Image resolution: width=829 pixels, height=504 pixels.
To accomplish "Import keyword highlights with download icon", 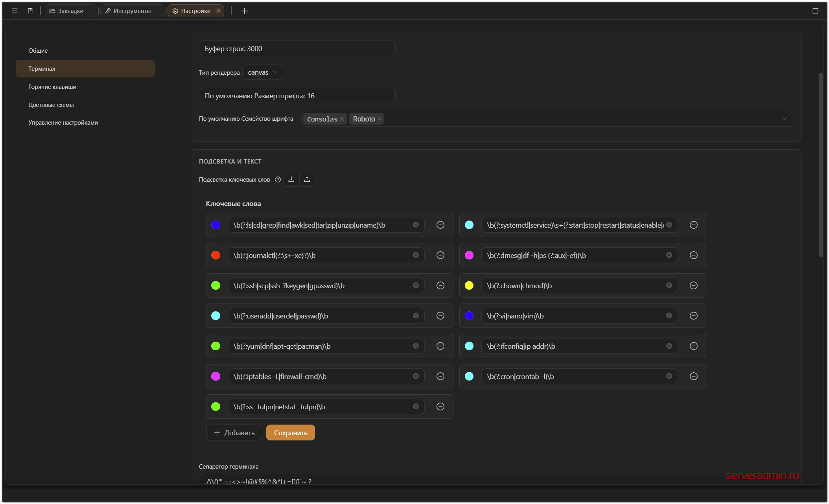I will click(x=291, y=179).
